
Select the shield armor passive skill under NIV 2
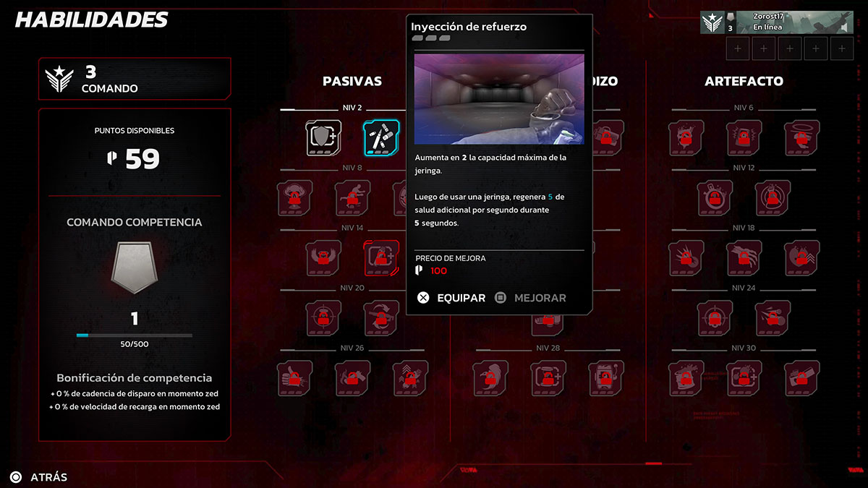pos(324,137)
